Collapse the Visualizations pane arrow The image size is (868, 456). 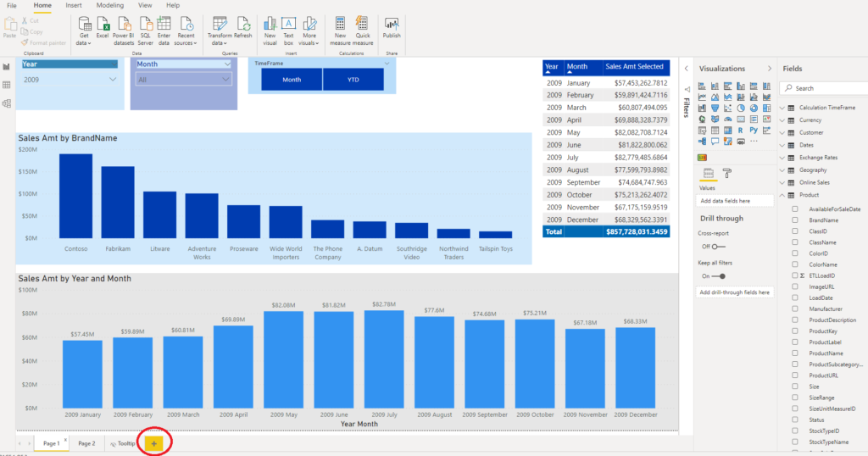tap(770, 69)
